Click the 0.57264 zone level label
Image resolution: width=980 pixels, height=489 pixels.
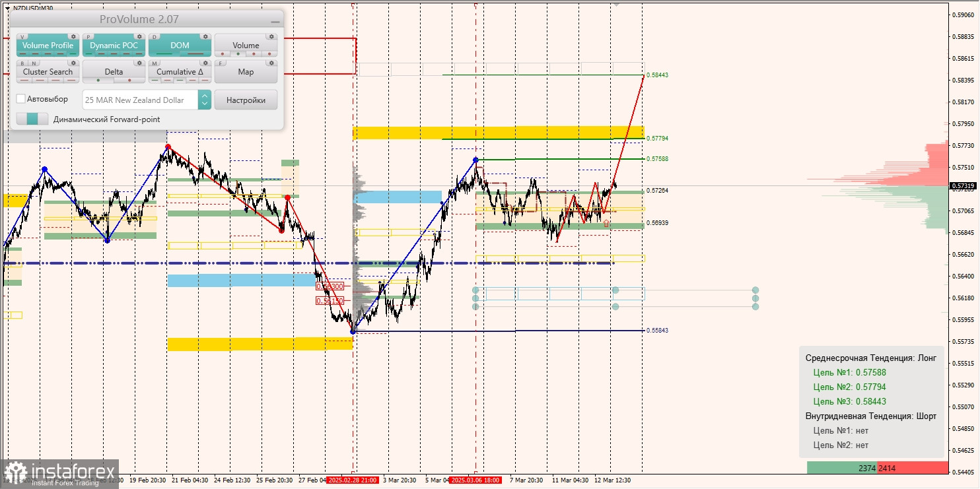click(657, 191)
